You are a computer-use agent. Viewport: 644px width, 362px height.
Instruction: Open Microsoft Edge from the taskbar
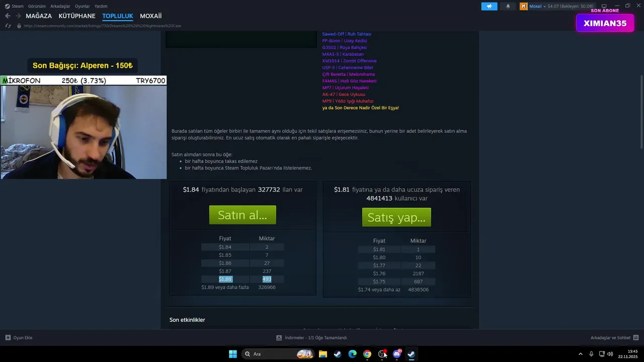352,354
